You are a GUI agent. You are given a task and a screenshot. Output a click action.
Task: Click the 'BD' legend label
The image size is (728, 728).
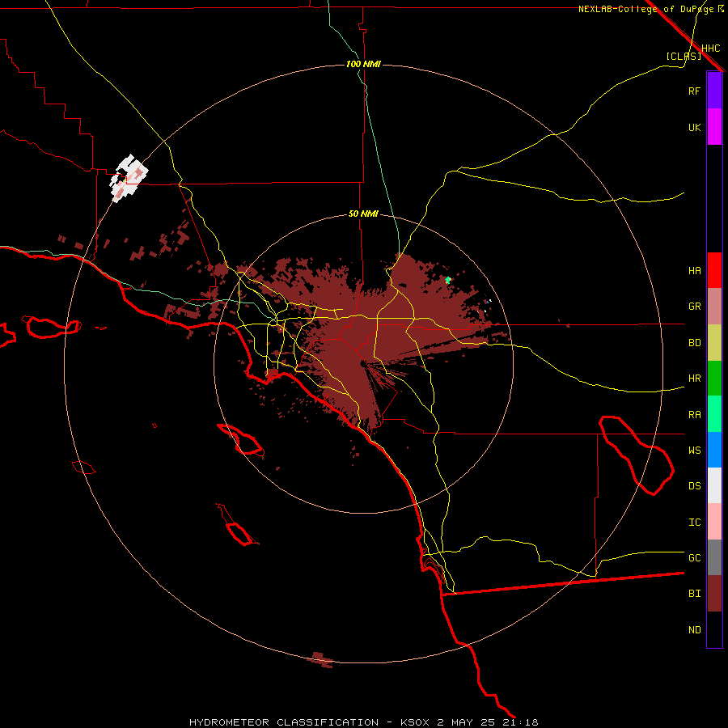694,343
